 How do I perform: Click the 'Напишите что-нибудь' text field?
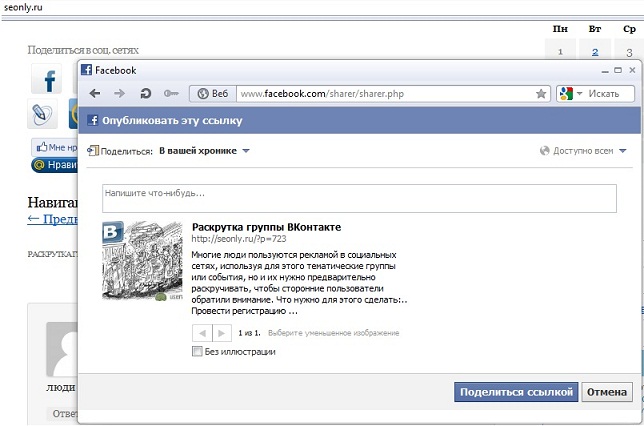click(359, 197)
